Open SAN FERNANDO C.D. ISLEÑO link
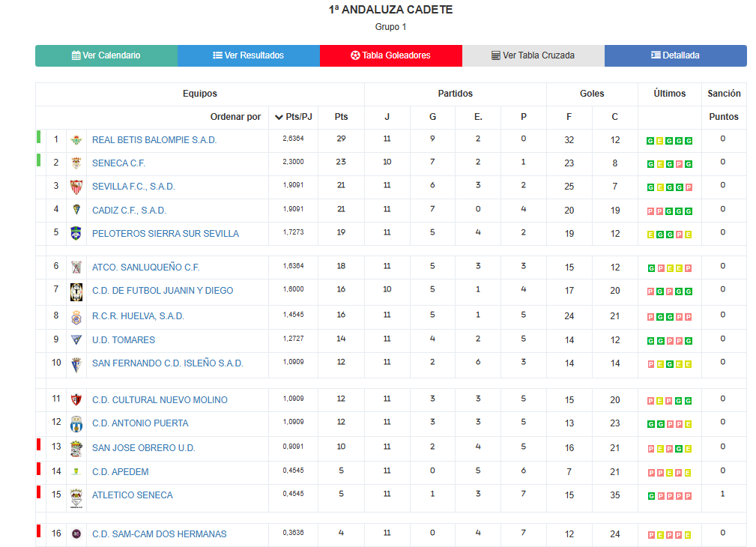This screenshot has height=547, width=756. [x=168, y=363]
